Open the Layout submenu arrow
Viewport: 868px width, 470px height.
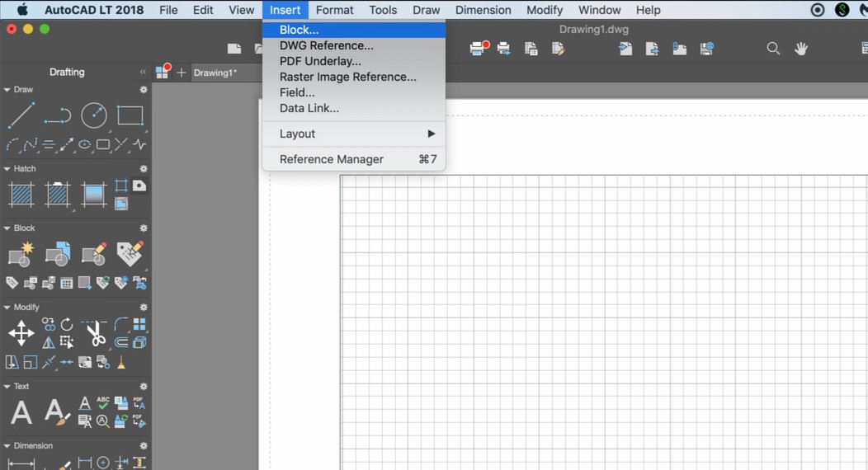click(x=432, y=134)
